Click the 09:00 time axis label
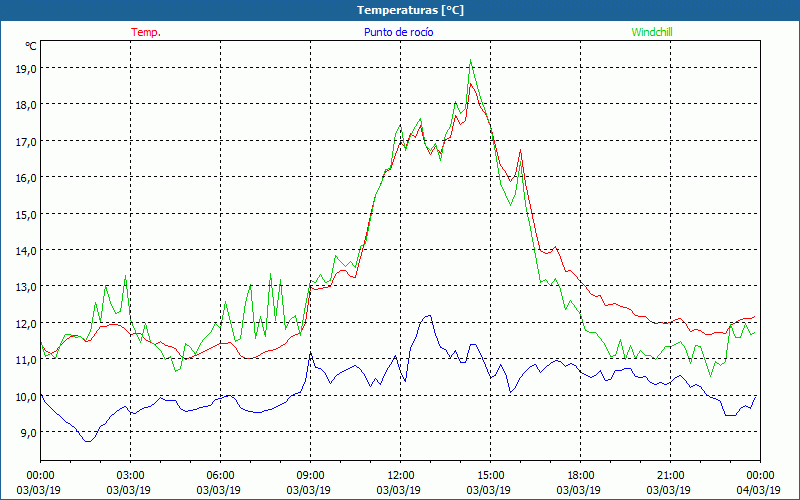 click(310, 476)
